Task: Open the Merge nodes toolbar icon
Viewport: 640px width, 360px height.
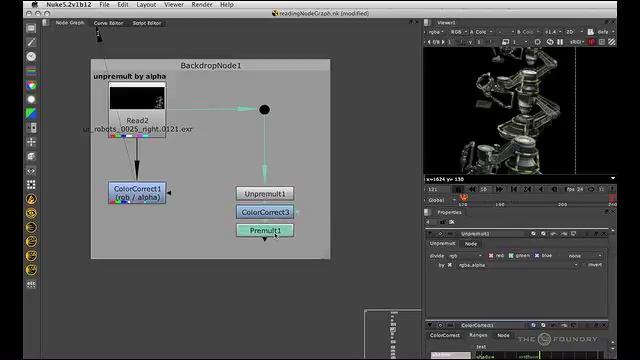Action: pos(31,128)
